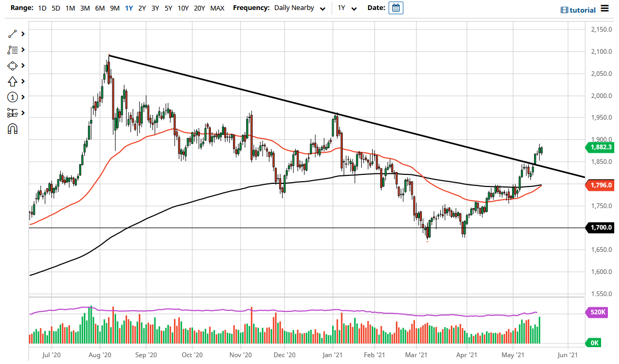This screenshot has width=619, height=364.
Task: Open the 1Y period dropdown
Action: click(347, 8)
